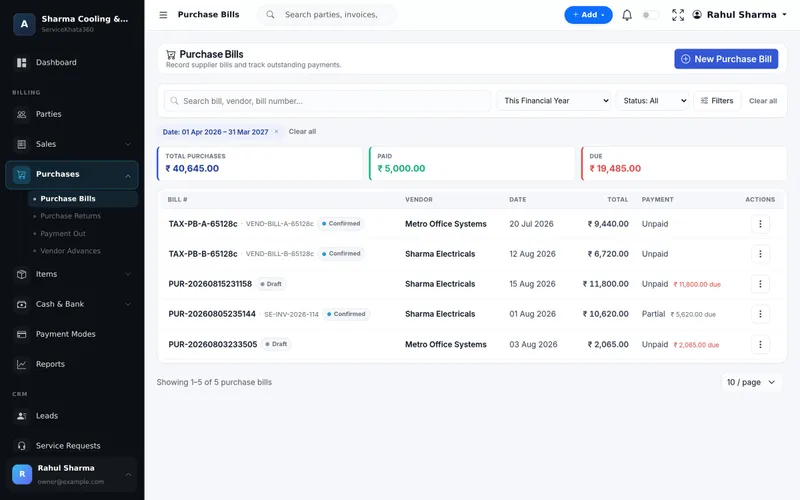Click Clear all next to Filters
Screen dimensions: 800x500
[763, 101]
